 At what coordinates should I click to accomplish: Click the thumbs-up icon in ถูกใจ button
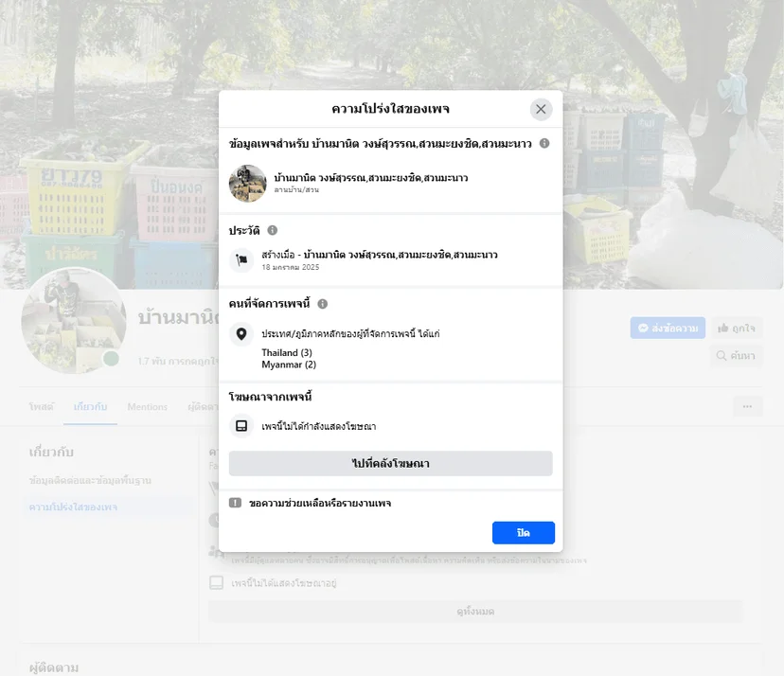tap(723, 328)
